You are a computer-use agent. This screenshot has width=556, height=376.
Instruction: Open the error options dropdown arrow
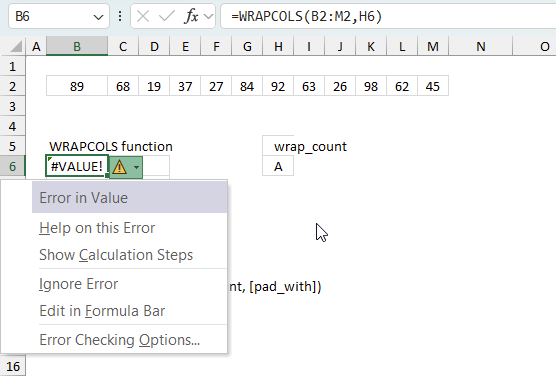coord(137,167)
